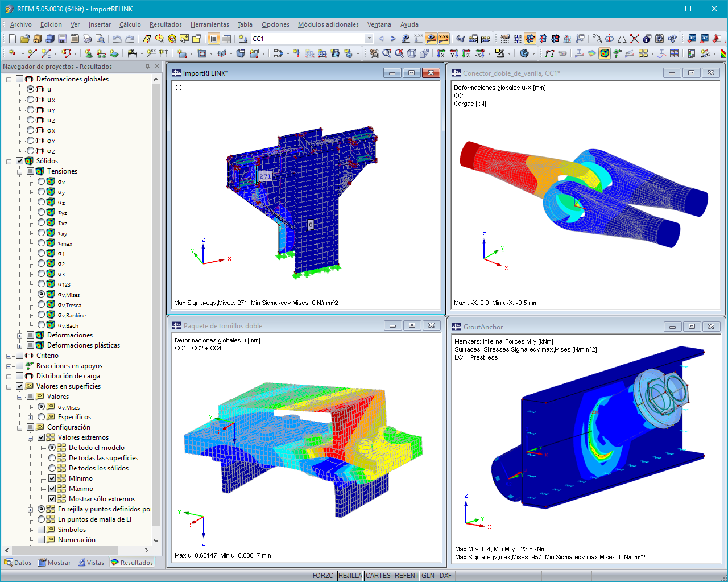Toggle the Mínimo checkbox
Viewport: 728px width, 582px height.
[x=52, y=478]
